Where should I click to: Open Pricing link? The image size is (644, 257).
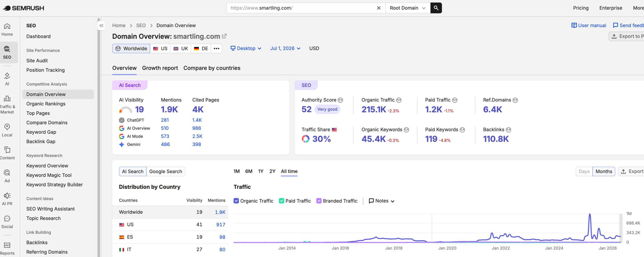pyautogui.click(x=581, y=8)
